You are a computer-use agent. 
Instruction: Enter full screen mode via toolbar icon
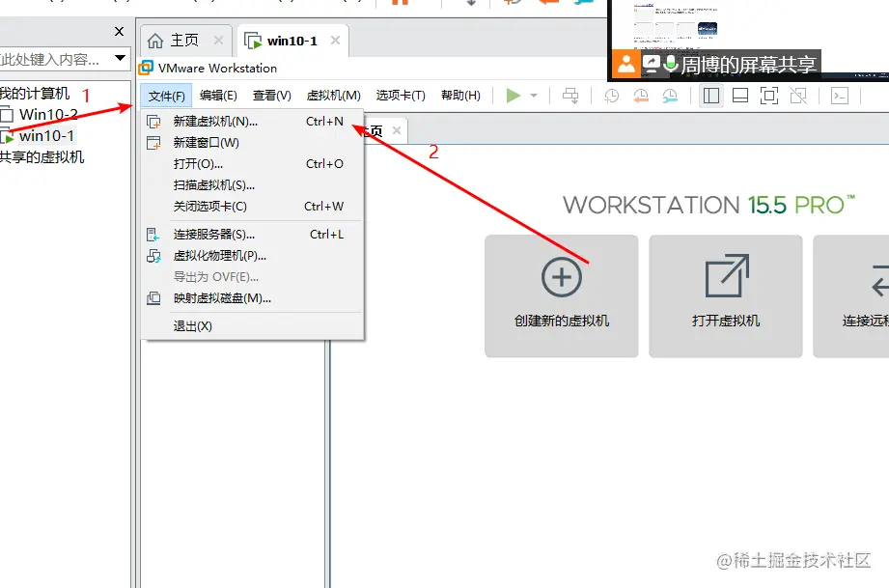[768, 96]
